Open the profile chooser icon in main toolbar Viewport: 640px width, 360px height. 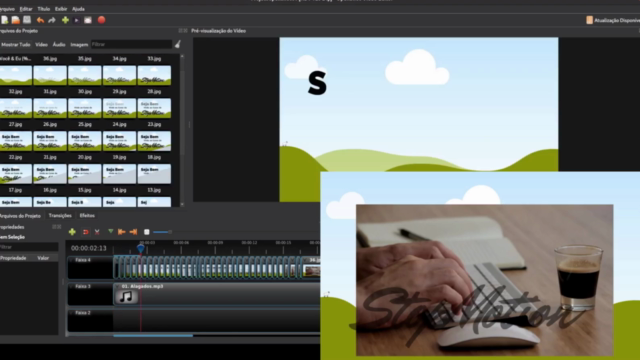point(76,20)
